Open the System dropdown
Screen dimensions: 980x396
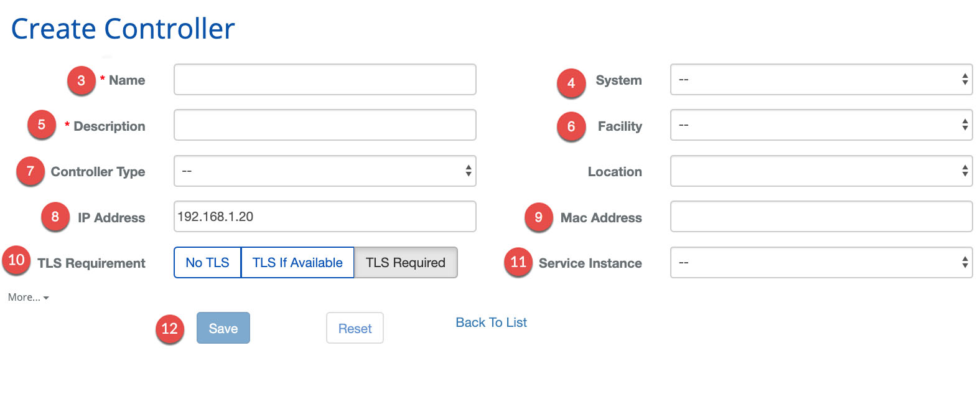[x=821, y=80]
